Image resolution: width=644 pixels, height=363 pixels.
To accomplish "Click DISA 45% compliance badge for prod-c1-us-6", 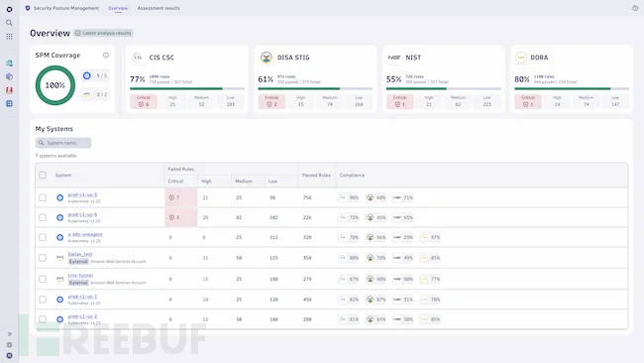I will [x=376, y=217].
